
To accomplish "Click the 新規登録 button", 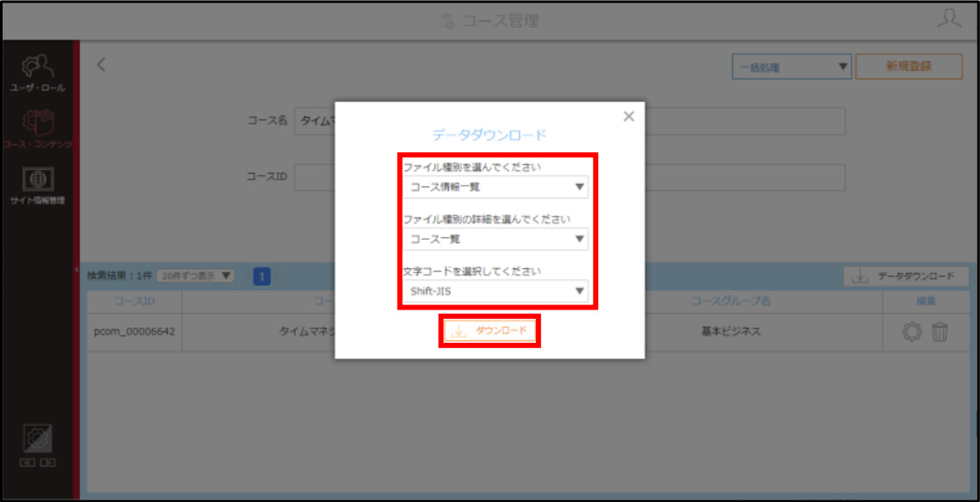I will pyautogui.click(x=908, y=66).
